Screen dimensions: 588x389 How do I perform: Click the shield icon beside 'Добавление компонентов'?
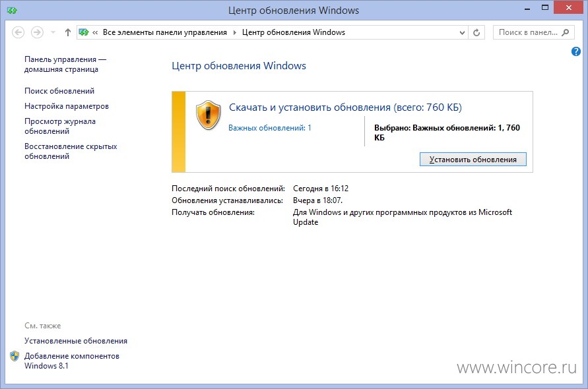(15, 356)
